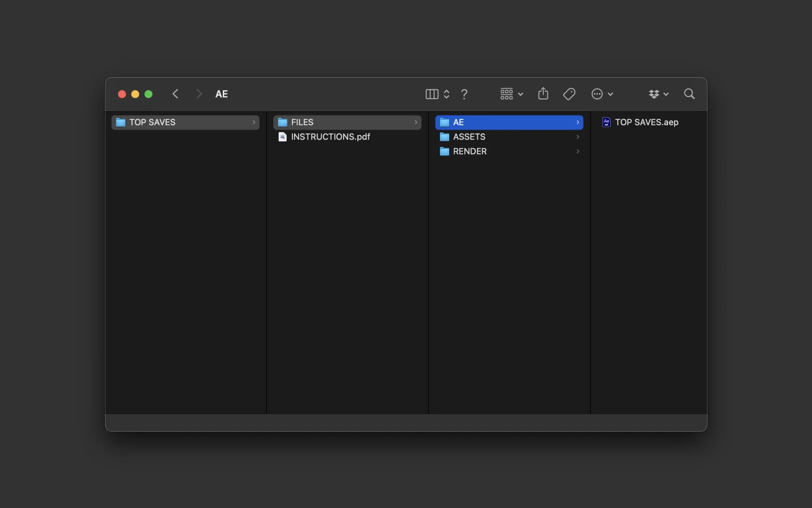Click the back navigation arrow
This screenshot has width=812, height=508.
click(x=176, y=94)
